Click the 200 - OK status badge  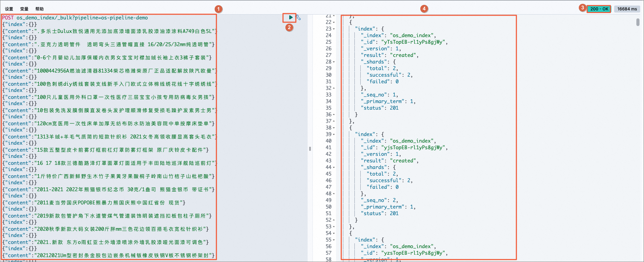click(x=599, y=9)
